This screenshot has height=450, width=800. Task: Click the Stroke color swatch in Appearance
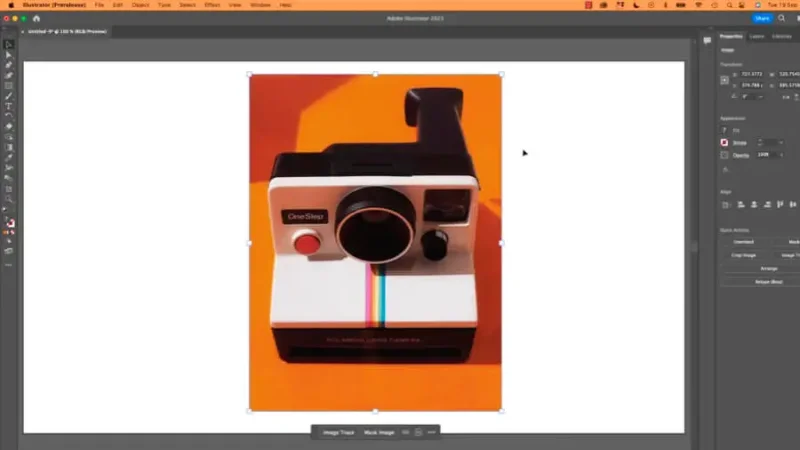[x=724, y=143]
